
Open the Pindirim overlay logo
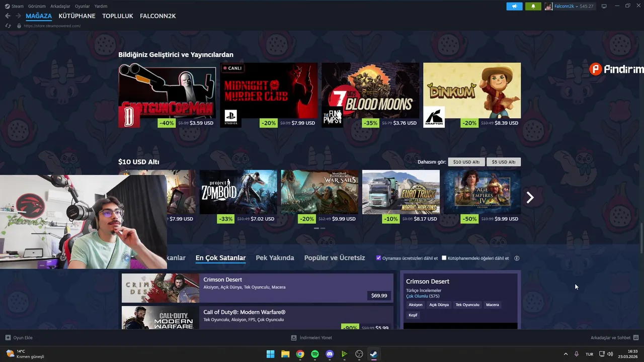(x=617, y=69)
